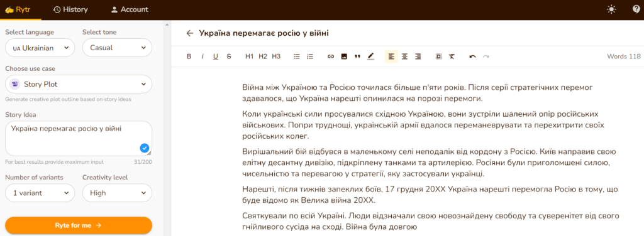Clear text formatting
Screen dimensions: 644x236
pos(452,56)
